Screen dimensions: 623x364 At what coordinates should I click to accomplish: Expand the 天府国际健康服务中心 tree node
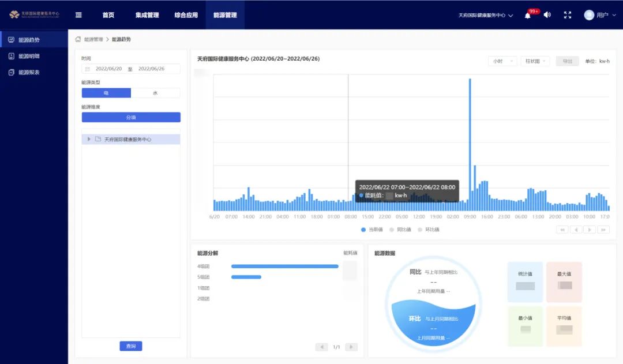coord(89,140)
